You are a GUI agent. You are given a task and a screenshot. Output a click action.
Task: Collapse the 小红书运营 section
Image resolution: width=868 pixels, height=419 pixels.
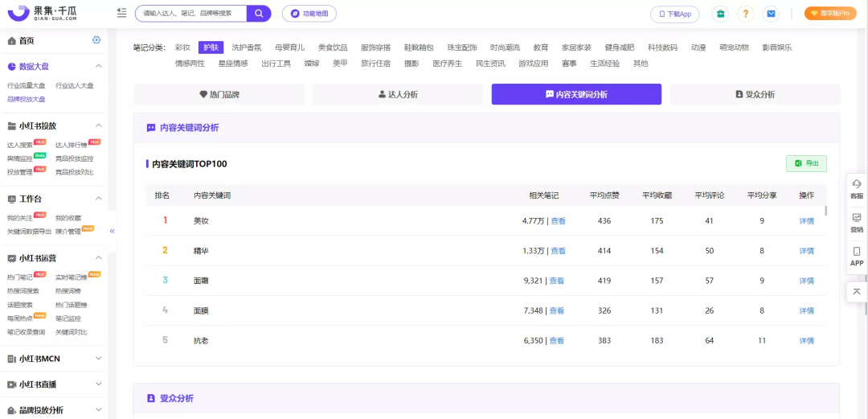(x=99, y=257)
